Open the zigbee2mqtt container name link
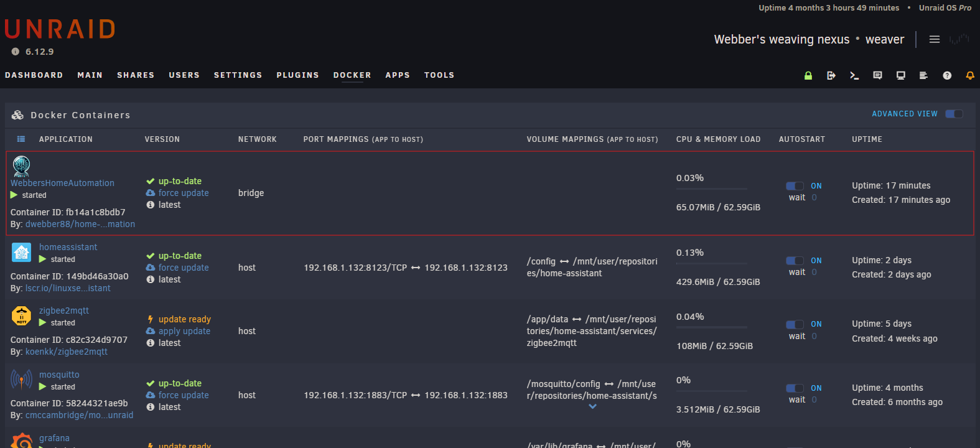 coord(64,310)
